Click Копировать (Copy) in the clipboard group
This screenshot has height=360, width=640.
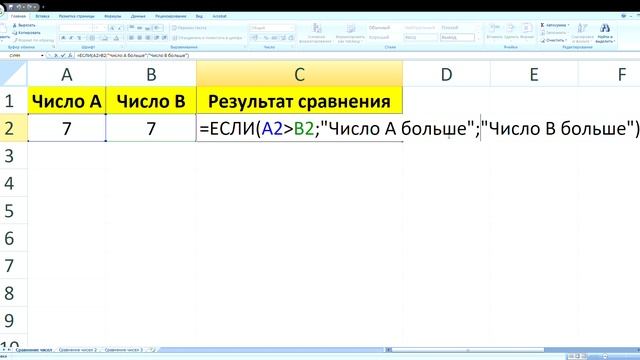click(27, 33)
